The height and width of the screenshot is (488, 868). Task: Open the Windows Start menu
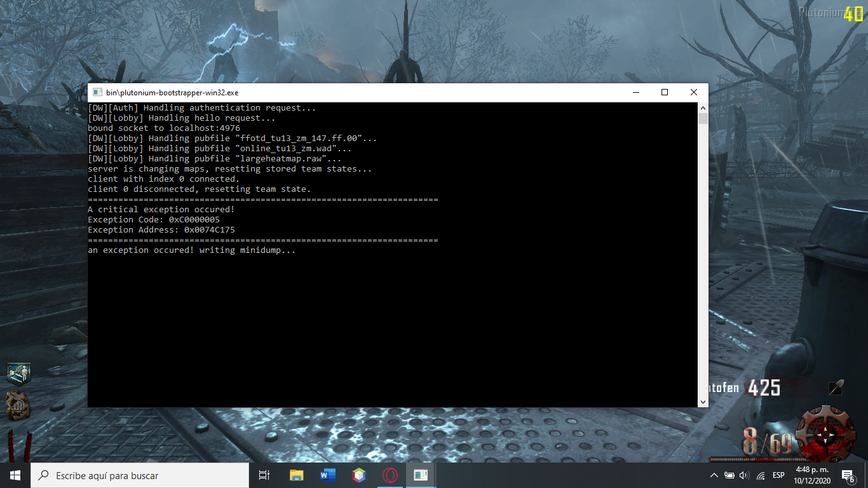(15, 475)
